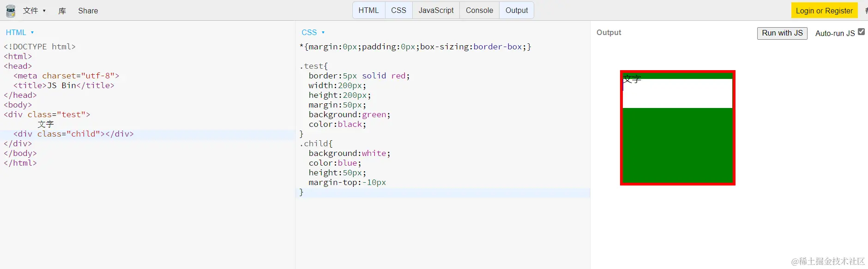Toggle the Console panel tab
Screen dimensions: 868x269
pyautogui.click(x=479, y=10)
